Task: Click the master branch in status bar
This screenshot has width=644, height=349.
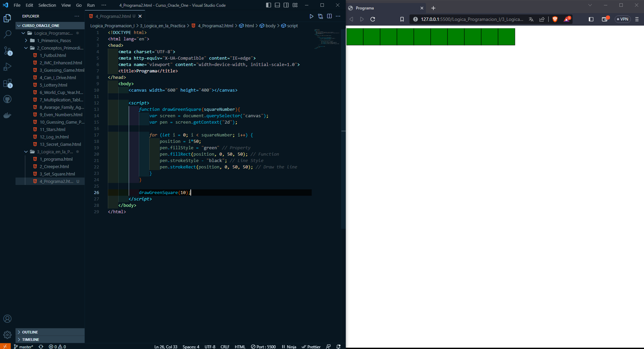Action: 24,347
